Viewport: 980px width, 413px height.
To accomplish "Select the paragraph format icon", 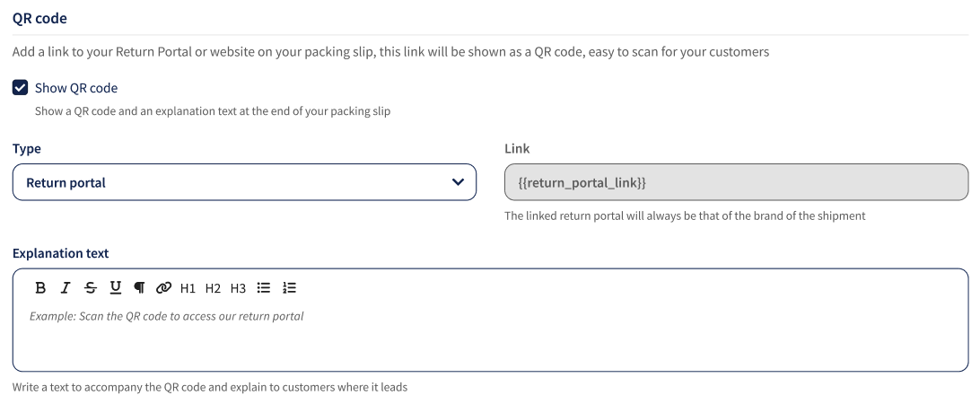I will coord(139,287).
